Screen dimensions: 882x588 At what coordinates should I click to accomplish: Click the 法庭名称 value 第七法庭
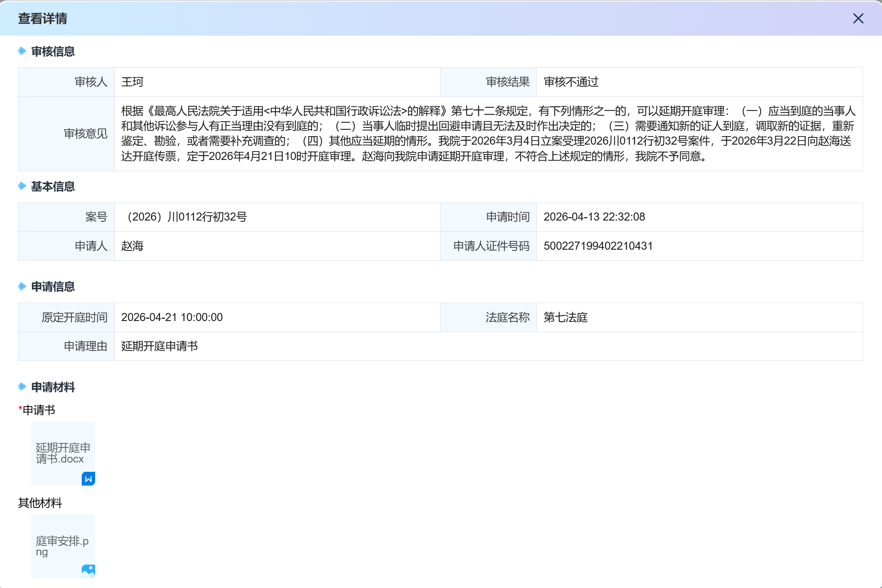coord(565,317)
